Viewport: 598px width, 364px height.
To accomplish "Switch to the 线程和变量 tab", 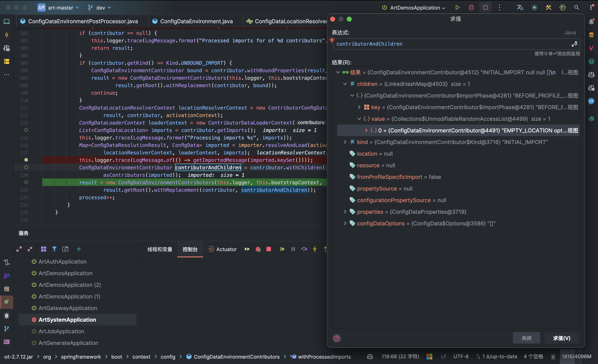I will click(x=160, y=249).
